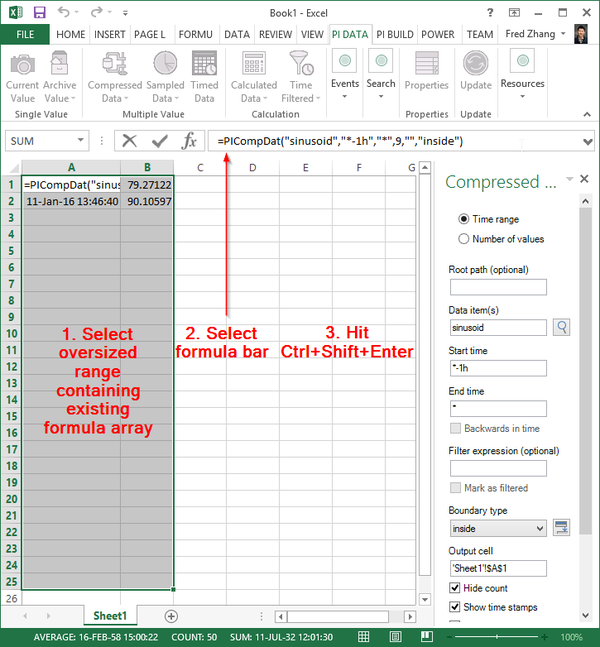Click the Root path input field
Screen dimensions: 600x647
498,287
